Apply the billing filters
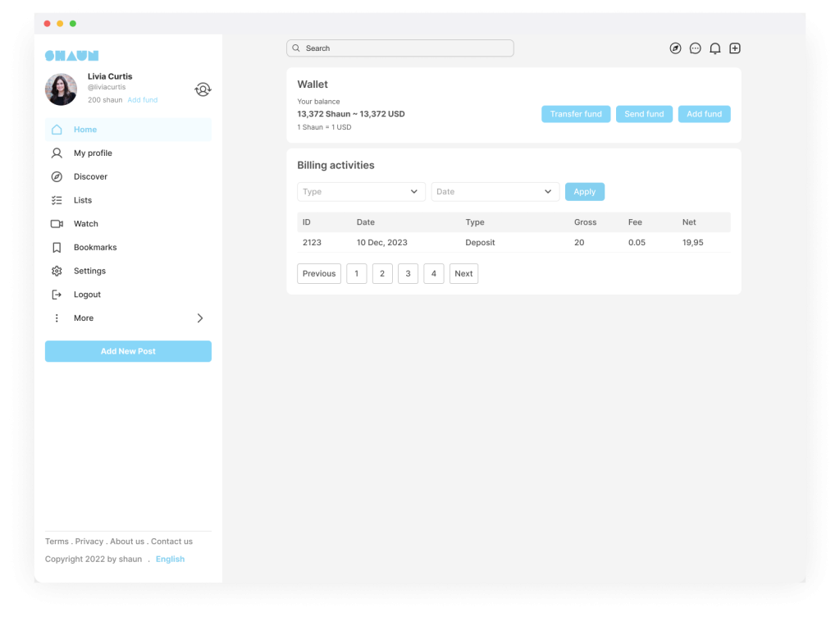840x617 pixels. click(x=584, y=192)
